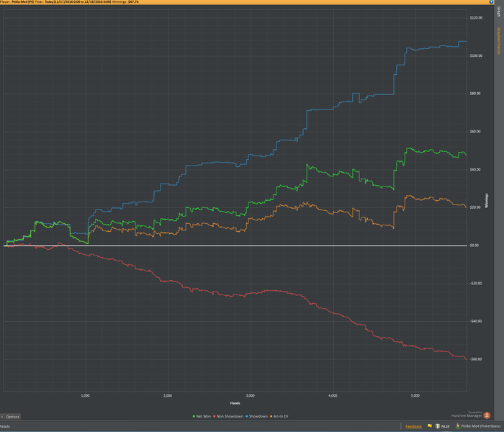Click the Hands x-axis title

point(235,403)
